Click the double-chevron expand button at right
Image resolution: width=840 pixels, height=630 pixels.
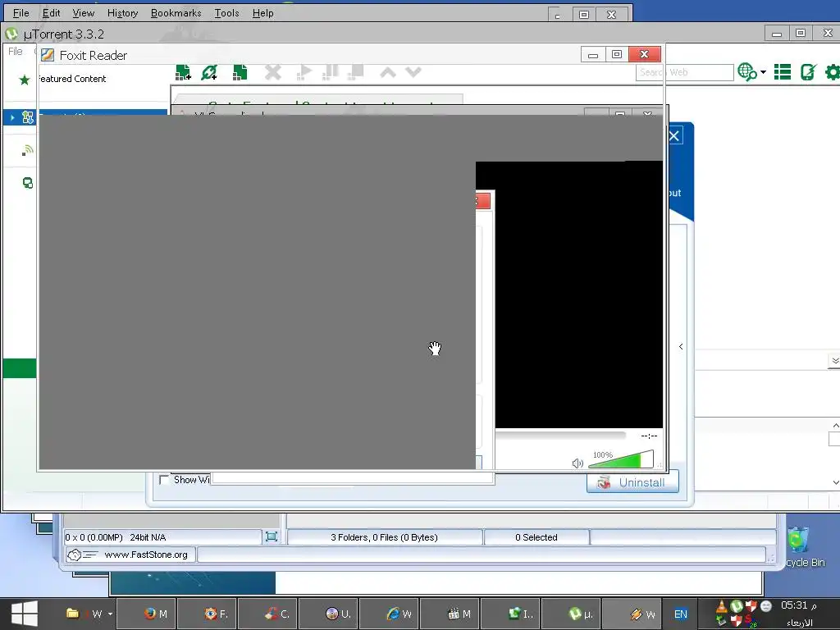(x=834, y=361)
